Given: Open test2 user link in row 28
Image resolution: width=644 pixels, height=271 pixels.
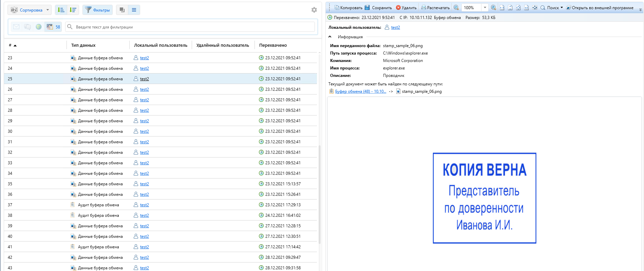Looking at the screenshot, I should pyautogui.click(x=145, y=110).
